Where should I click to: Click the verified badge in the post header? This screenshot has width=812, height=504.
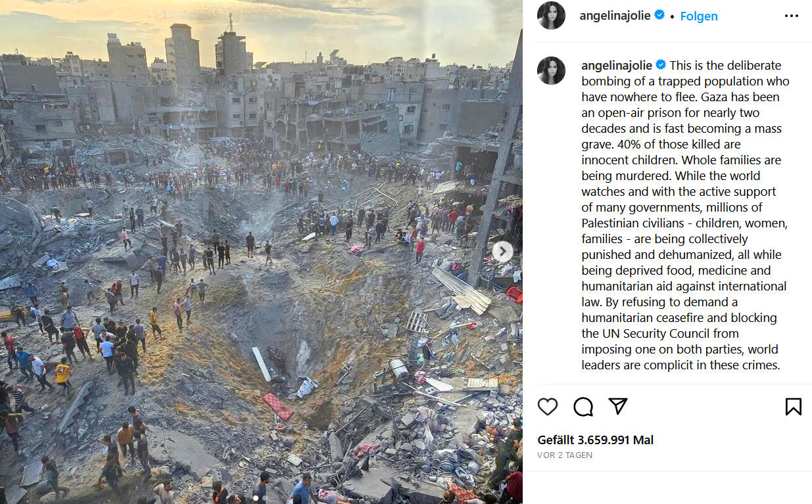659,15
